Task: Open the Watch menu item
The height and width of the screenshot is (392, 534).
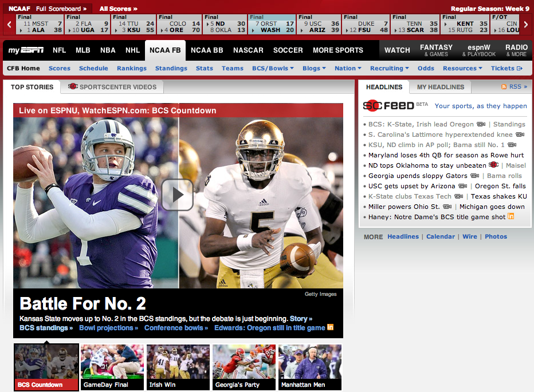Action: (x=397, y=50)
